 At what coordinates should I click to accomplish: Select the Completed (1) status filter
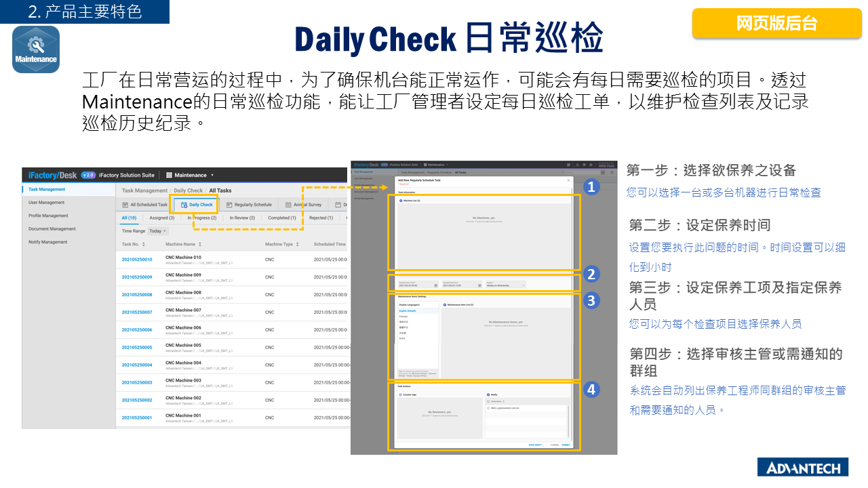[x=282, y=218]
